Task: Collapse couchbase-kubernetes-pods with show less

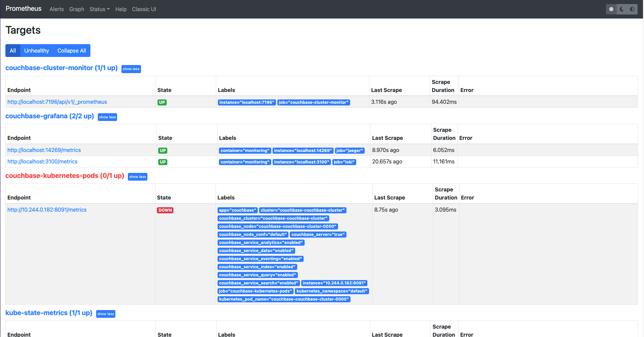Action: (x=138, y=177)
